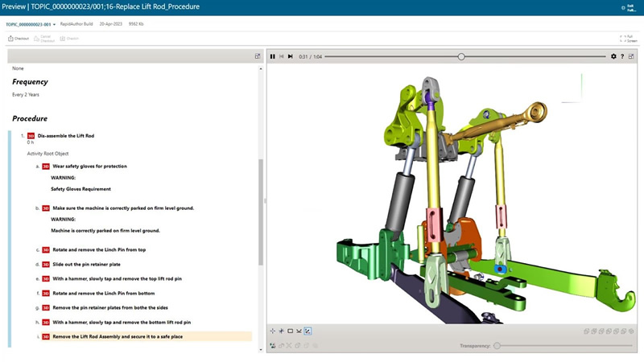Open the 3D viewer settings gear
644x362 pixels.
pos(613,56)
